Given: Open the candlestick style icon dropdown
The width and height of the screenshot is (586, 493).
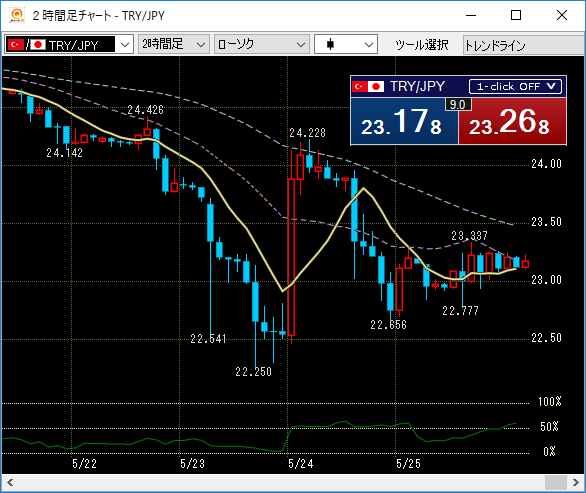Looking at the screenshot, I should pos(346,45).
